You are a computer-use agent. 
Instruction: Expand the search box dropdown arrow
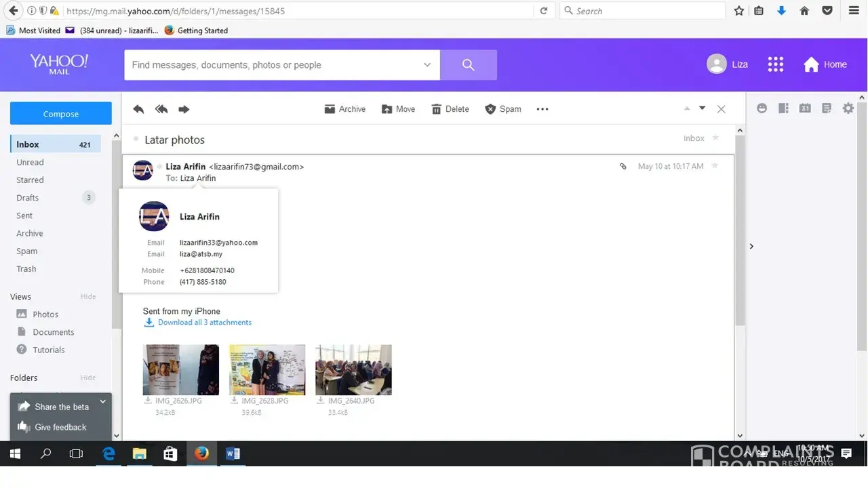(427, 65)
